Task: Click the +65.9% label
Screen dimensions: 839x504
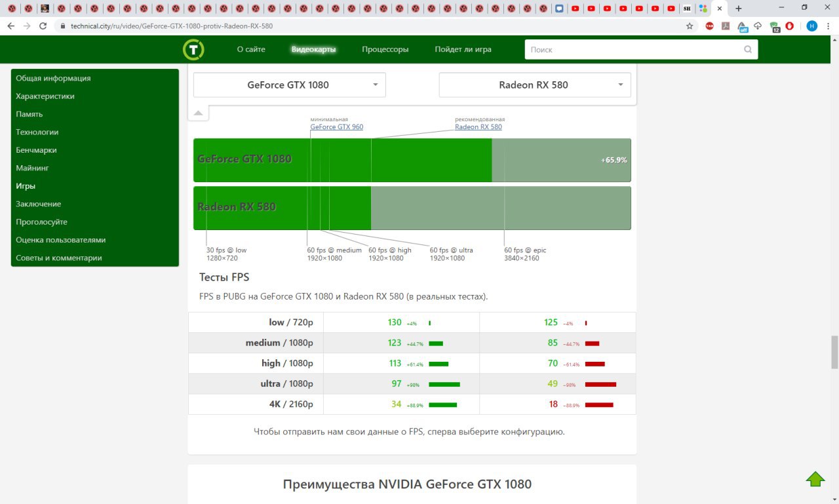Action: (614, 160)
